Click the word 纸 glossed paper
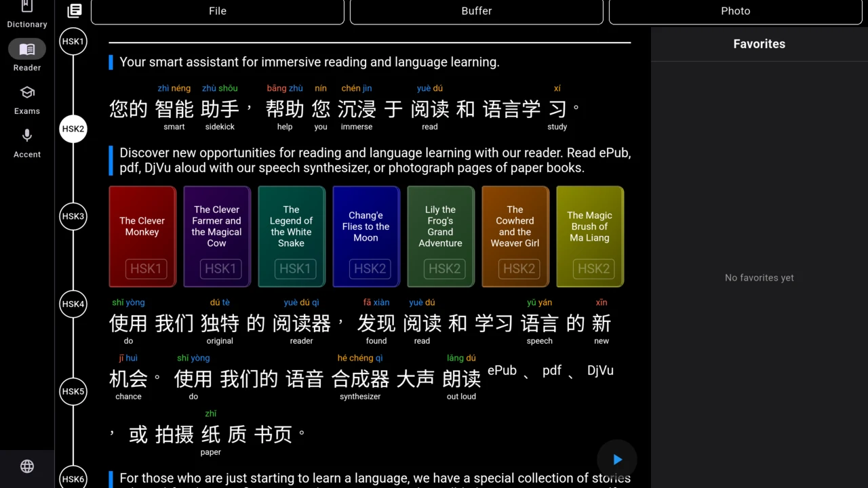The image size is (868, 488). (x=211, y=434)
